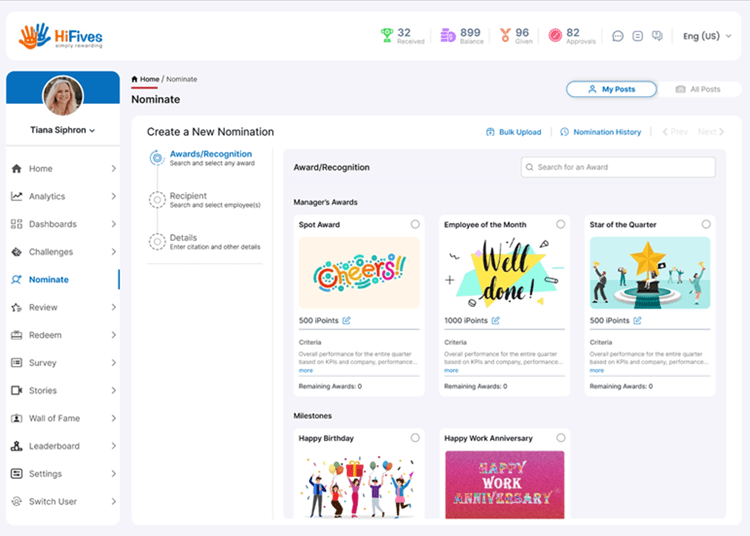Click the edit icon beside 1000 iPoints
This screenshot has width=750, height=536.
pyautogui.click(x=495, y=320)
